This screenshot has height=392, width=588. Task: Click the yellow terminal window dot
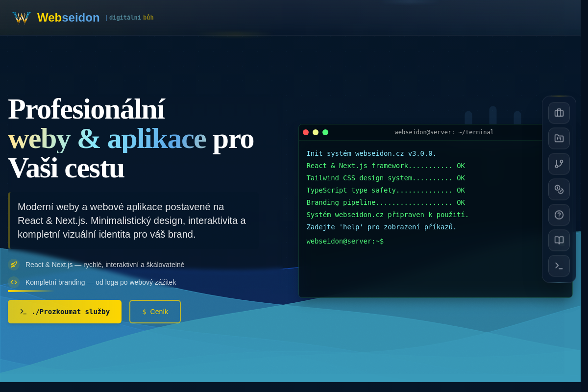click(x=316, y=132)
